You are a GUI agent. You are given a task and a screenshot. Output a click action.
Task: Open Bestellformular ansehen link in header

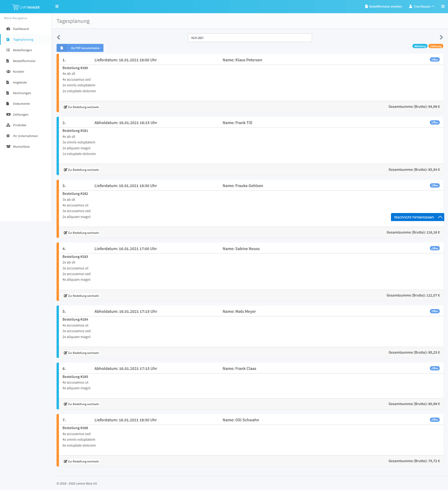coord(383,7)
